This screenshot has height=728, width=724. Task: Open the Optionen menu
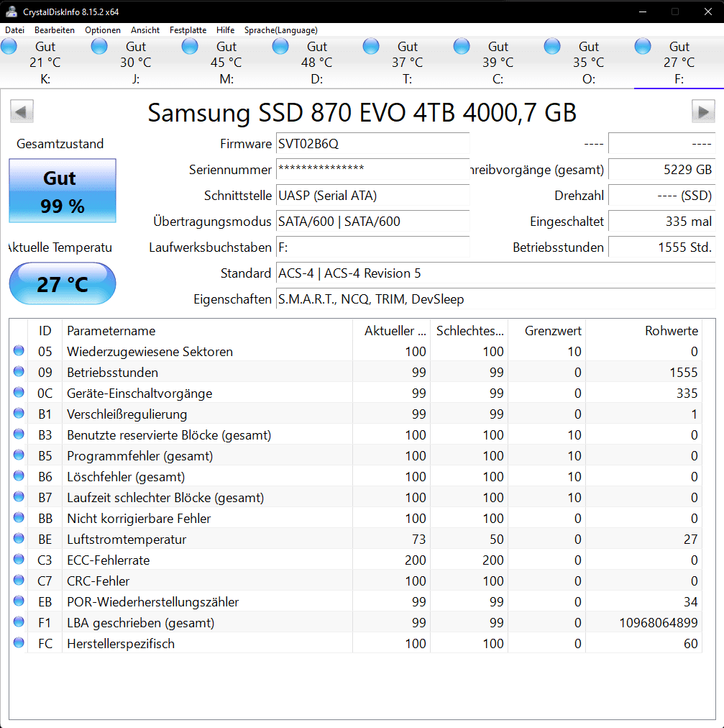point(103,30)
